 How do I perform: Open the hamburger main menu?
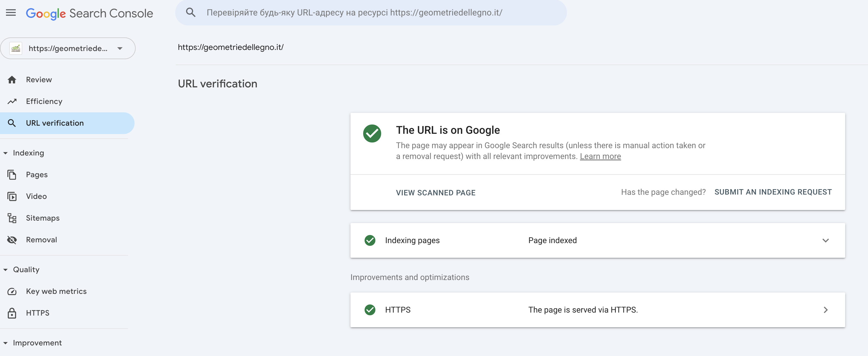[x=11, y=13]
